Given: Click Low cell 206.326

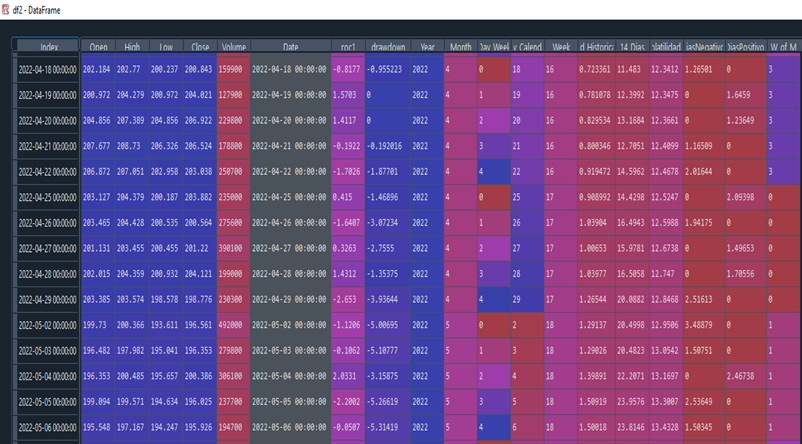Looking at the screenshot, I should 166,146.
